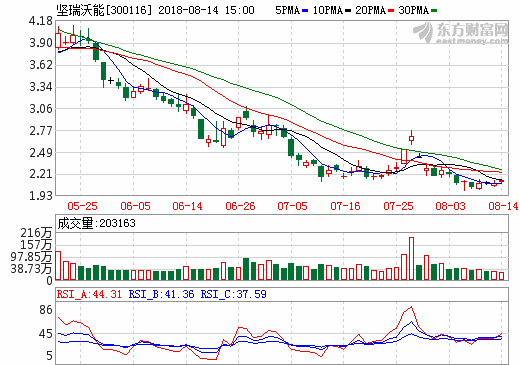This screenshot has width=520, height=365.
Task: Select the 30PMA legend label
Action: click(413, 10)
